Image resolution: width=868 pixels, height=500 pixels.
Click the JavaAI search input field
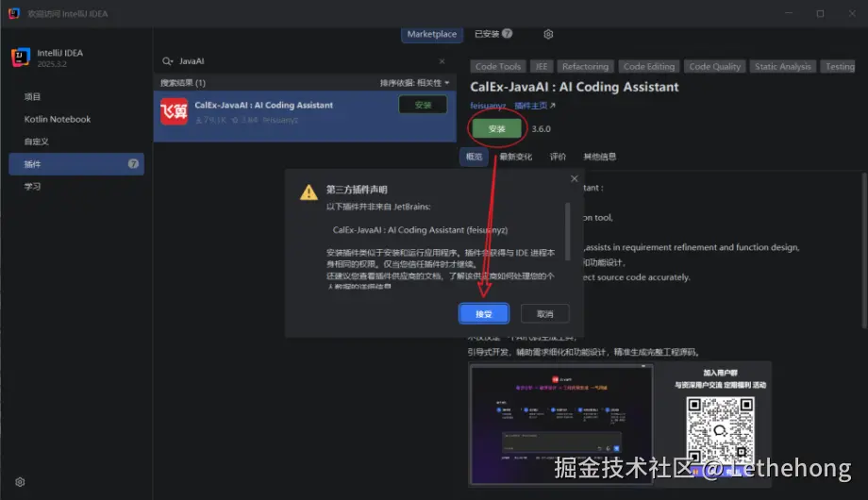click(305, 61)
